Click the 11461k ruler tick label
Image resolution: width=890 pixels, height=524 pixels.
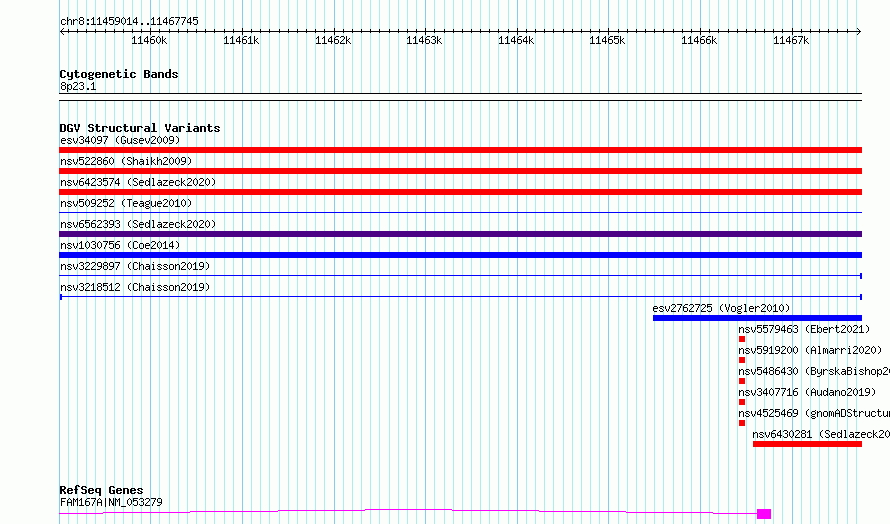click(241, 40)
